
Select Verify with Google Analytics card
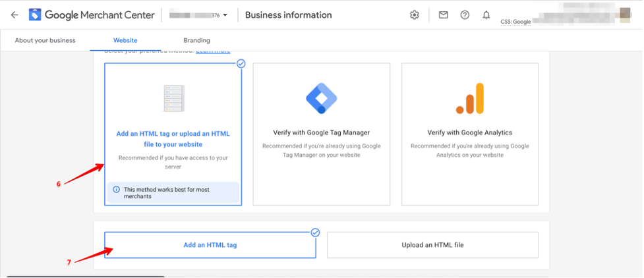(470, 134)
